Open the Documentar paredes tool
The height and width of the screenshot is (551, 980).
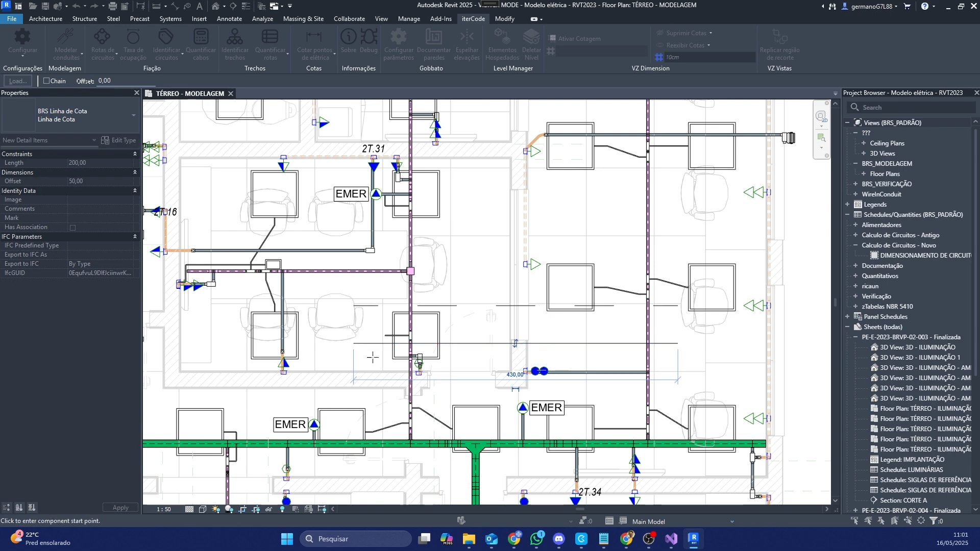(433, 37)
